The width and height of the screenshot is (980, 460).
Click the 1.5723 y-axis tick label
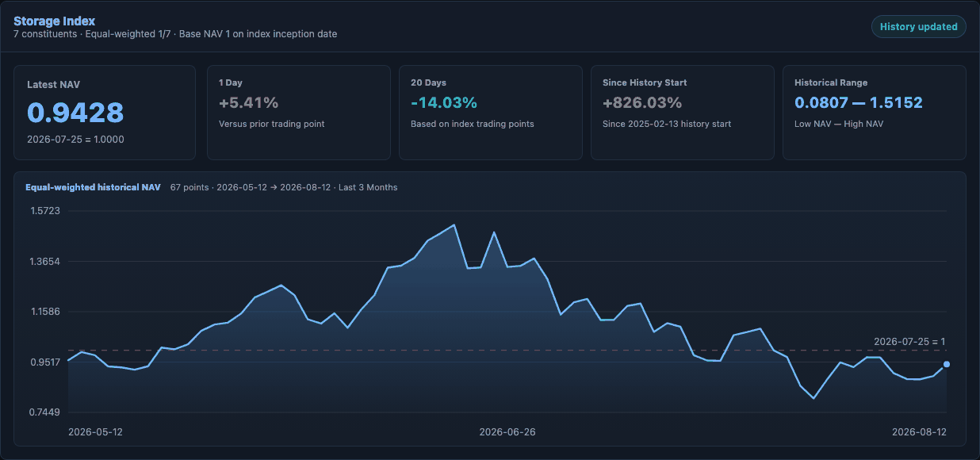(46, 211)
